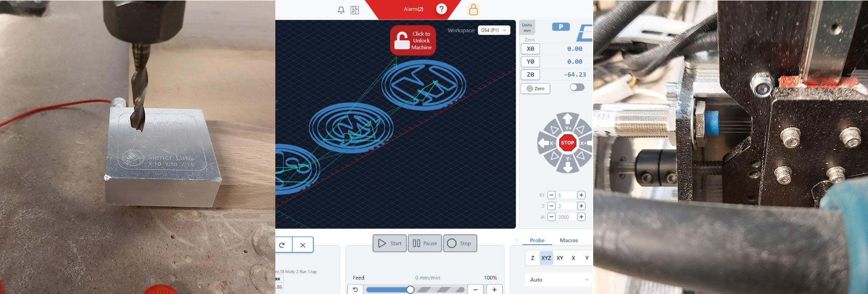Open the notifications bell icon
This screenshot has height=294, width=868.
[x=341, y=10]
